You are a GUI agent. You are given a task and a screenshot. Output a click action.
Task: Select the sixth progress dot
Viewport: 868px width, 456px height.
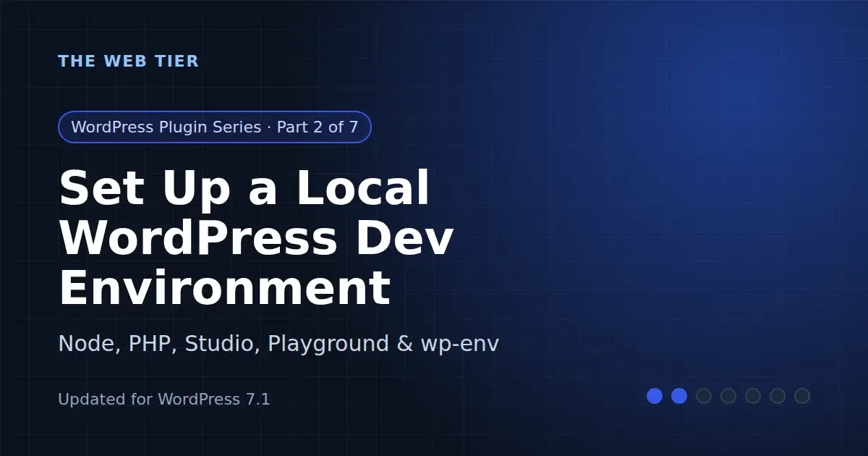click(778, 396)
